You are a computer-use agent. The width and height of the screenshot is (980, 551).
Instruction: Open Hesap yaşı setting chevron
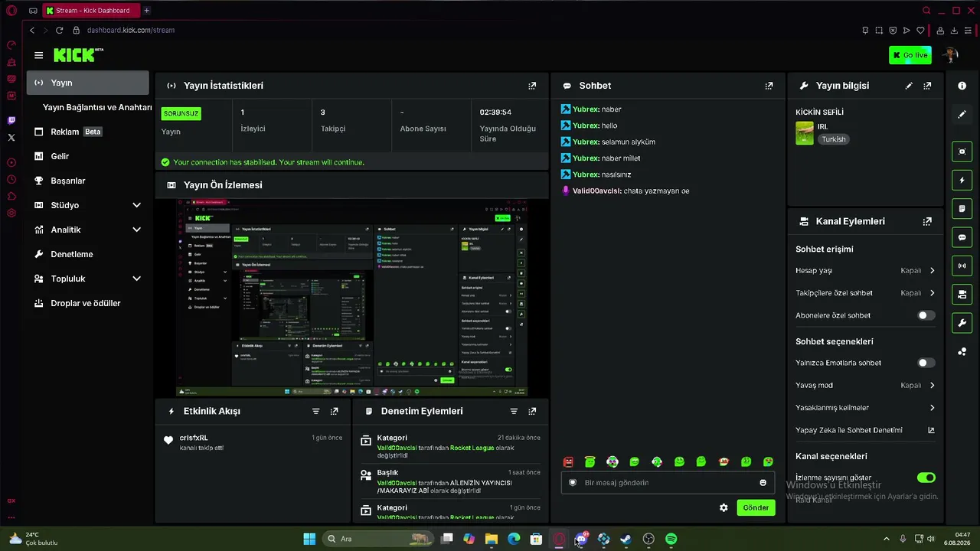point(932,271)
